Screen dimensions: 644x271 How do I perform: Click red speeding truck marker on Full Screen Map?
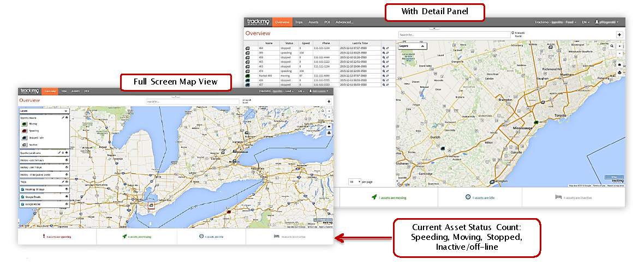point(228,212)
